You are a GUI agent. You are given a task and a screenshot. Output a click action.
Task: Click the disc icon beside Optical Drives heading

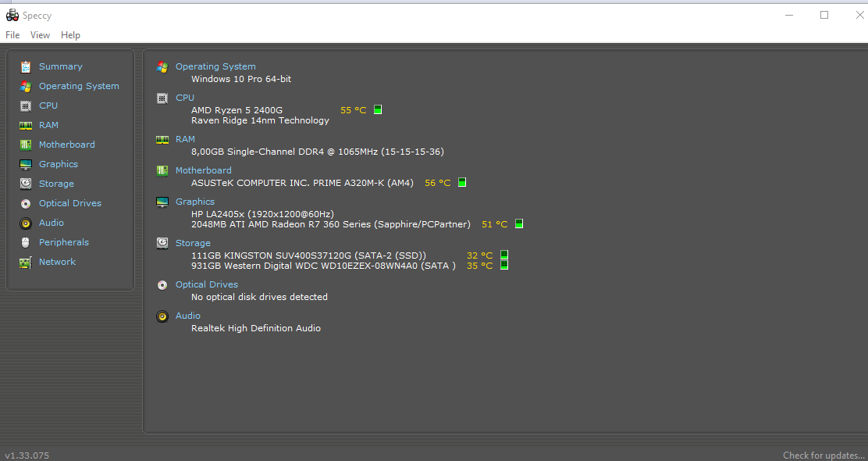click(162, 284)
